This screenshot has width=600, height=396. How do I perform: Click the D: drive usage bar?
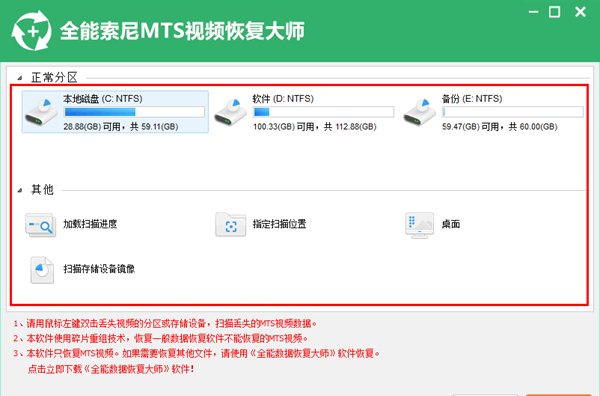point(323,112)
